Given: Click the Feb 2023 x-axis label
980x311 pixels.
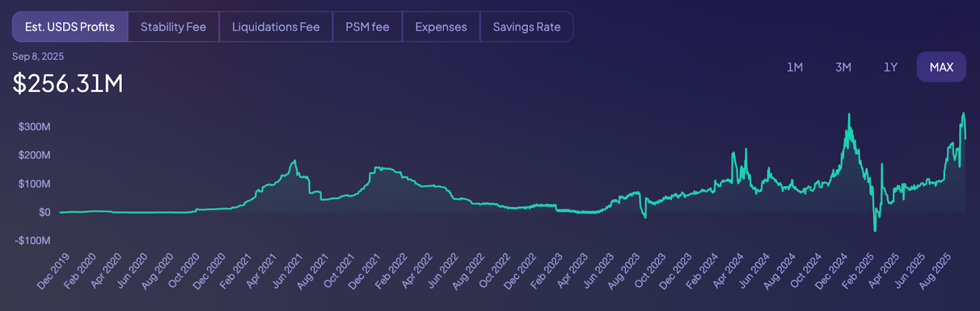Looking at the screenshot, I should tap(546, 271).
